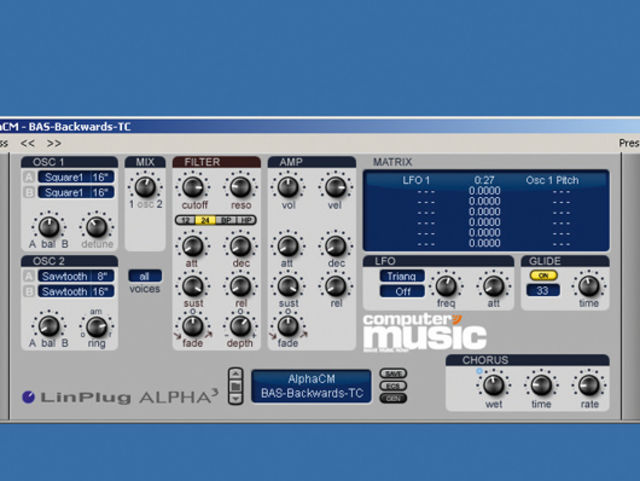The width and height of the screenshot is (640, 481).
Task: Click the MIX osc balance knob
Action: tap(145, 187)
